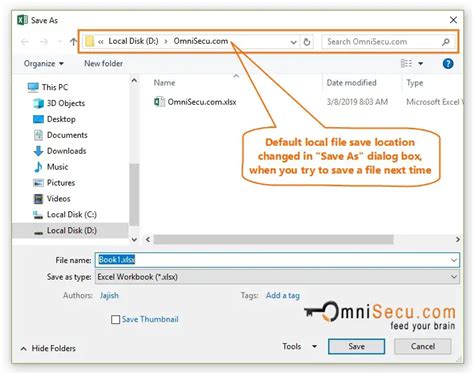474x375 pixels.
Task: Enable the Save Thumbnail checkbox
Action: [115, 320]
